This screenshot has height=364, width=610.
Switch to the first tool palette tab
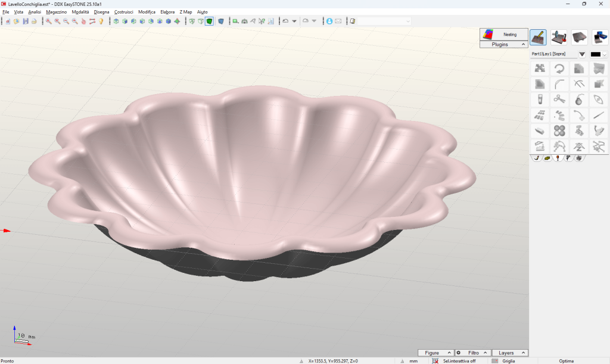click(537, 158)
